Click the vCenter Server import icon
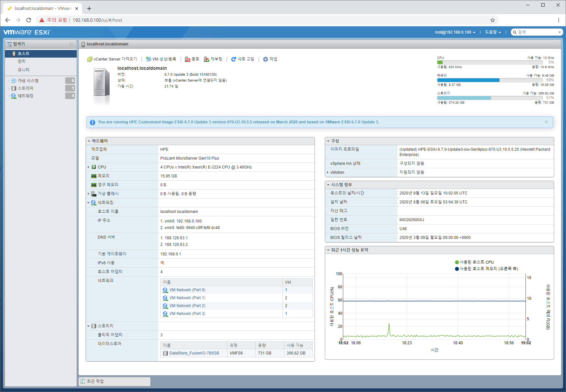The image size is (566, 392). [x=90, y=59]
